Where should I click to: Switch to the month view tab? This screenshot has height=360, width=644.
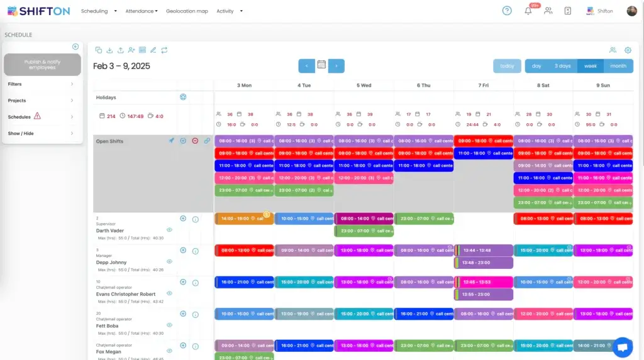tap(618, 66)
